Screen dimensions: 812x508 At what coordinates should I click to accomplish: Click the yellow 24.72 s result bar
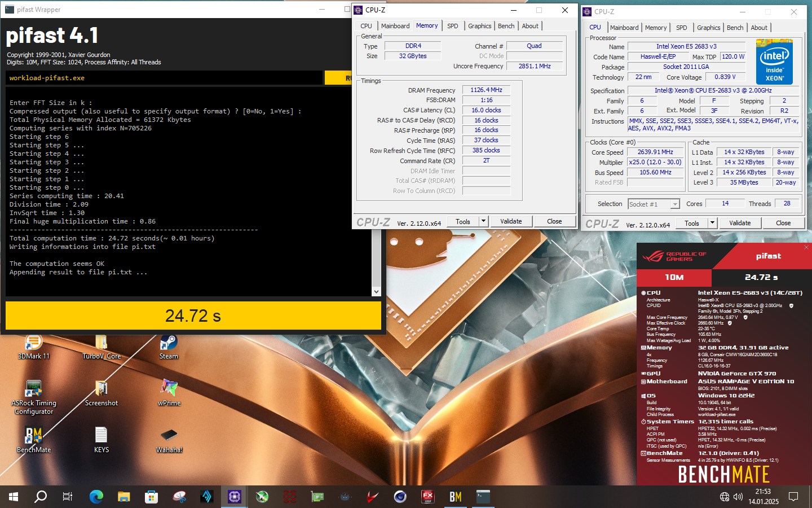coord(193,316)
